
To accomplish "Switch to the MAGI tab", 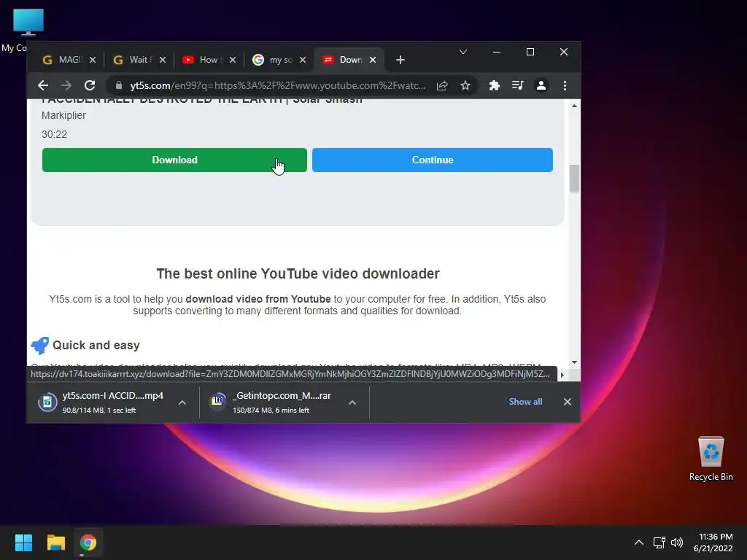I will tap(69, 60).
